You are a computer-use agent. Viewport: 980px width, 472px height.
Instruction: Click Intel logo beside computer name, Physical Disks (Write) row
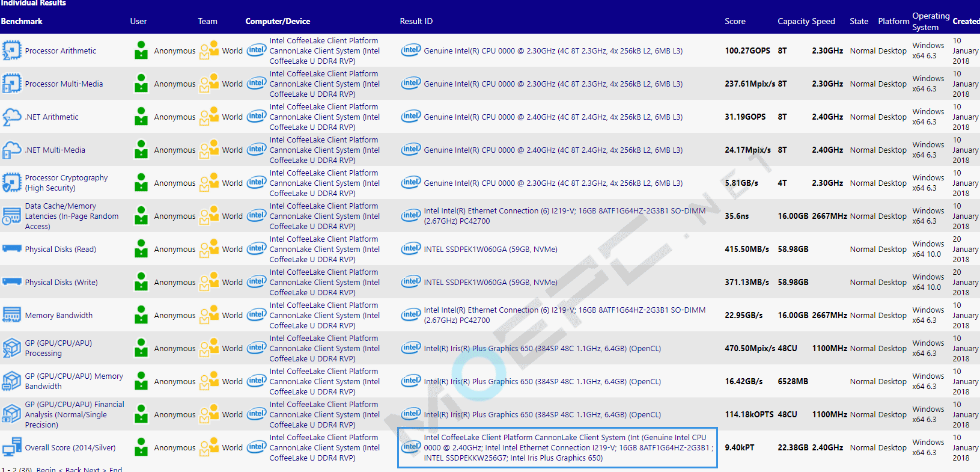[257, 281]
